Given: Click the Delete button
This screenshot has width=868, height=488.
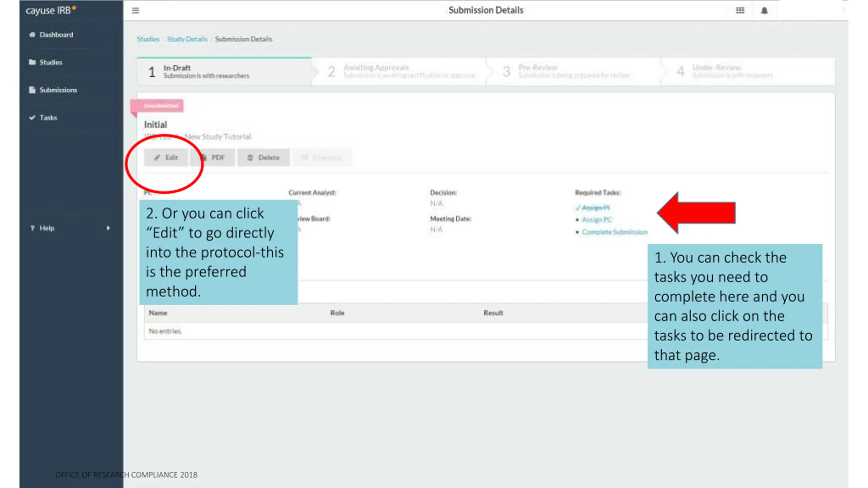Looking at the screenshot, I should pyautogui.click(x=263, y=158).
